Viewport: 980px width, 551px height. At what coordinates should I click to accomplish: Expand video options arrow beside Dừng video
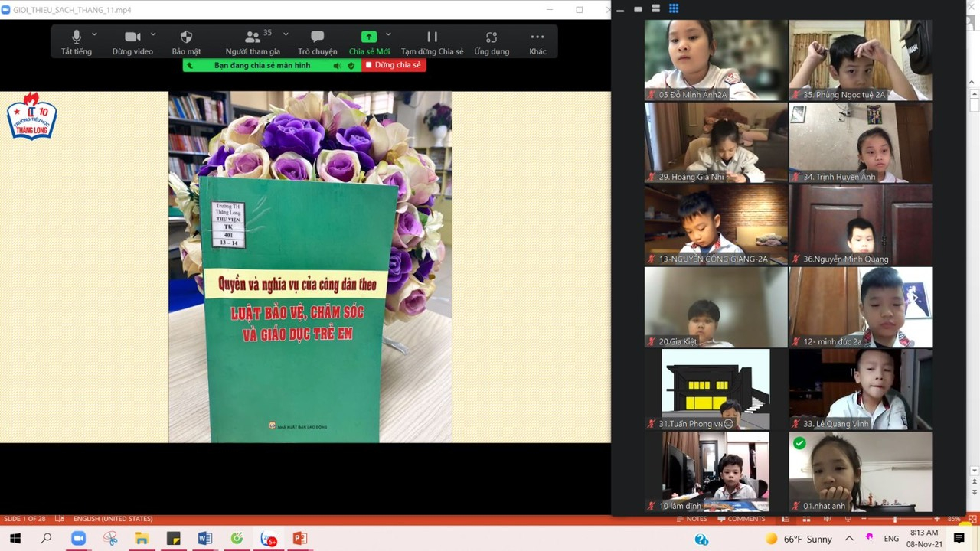(x=153, y=34)
